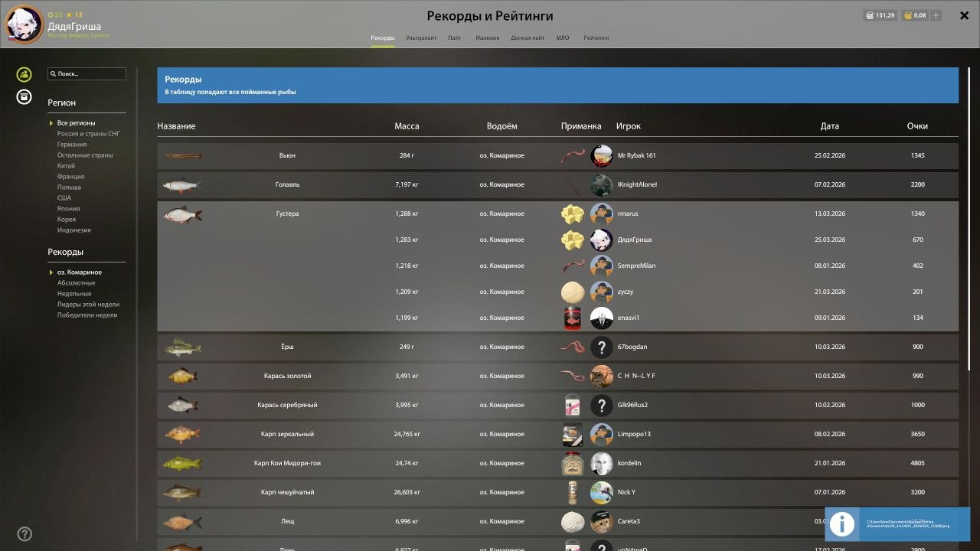Open the Рейтинги tab
Viewport: 980px width, 551px height.
[596, 37]
